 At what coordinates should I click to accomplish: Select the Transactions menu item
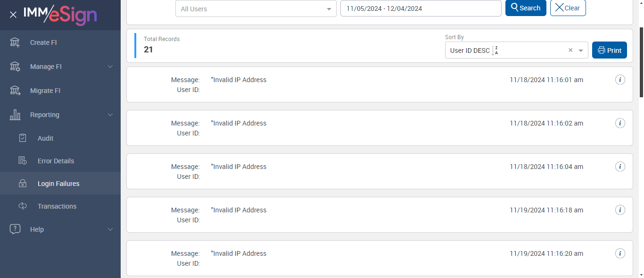pyautogui.click(x=57, y=206)
